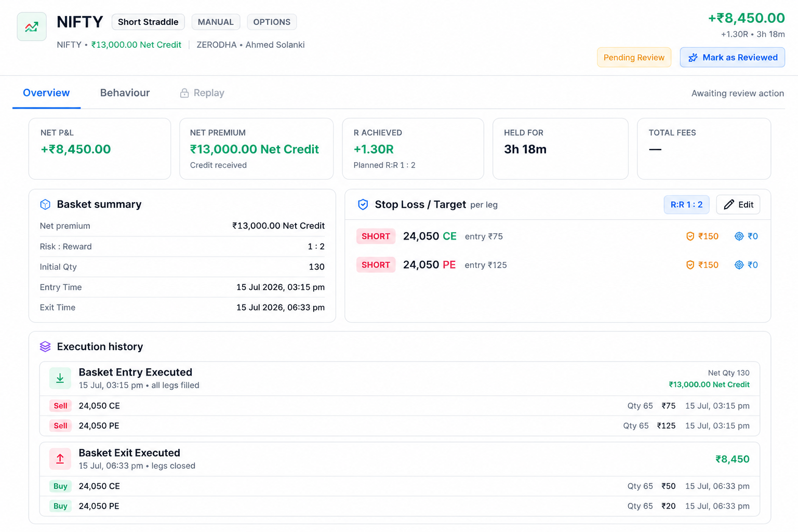
Task: Click the Pending Review status badge
Action: coord(634,58)
